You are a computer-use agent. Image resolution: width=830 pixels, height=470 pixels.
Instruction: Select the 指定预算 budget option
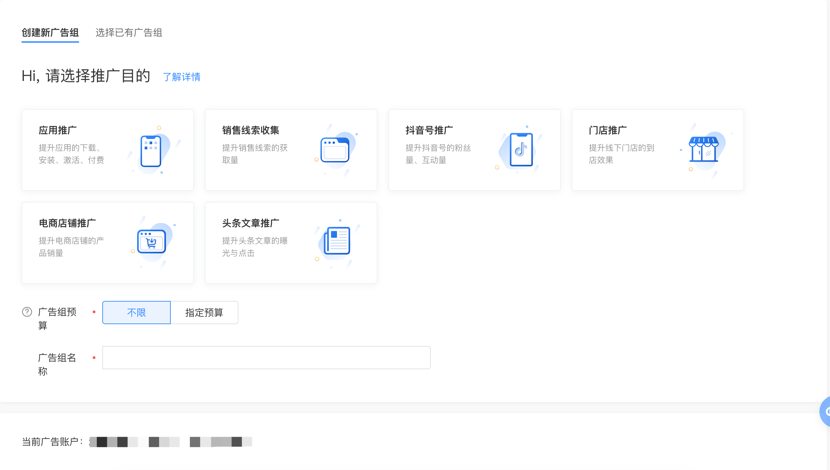coord(204,312)
